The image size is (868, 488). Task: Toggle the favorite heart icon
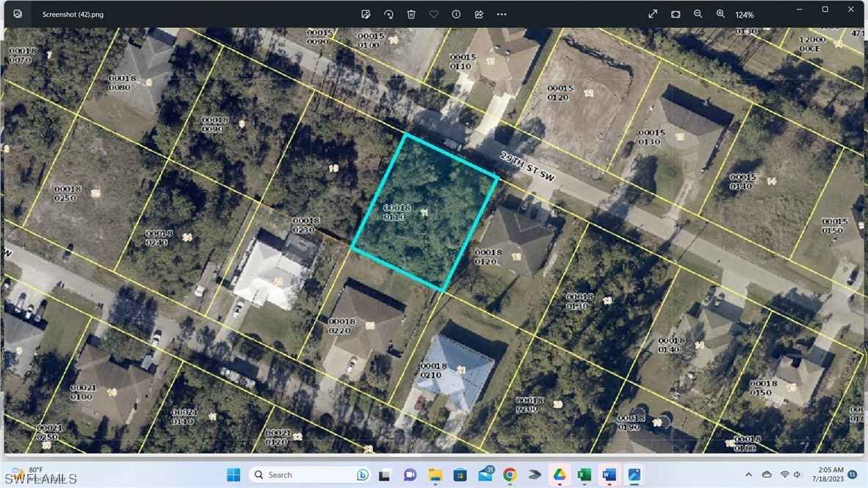click(x=434, y=14)
